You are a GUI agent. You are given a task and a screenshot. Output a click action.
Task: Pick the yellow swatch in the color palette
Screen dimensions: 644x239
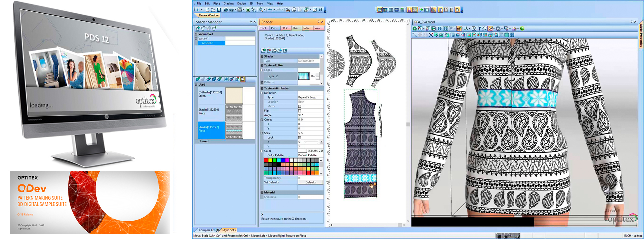coord(270,160)
